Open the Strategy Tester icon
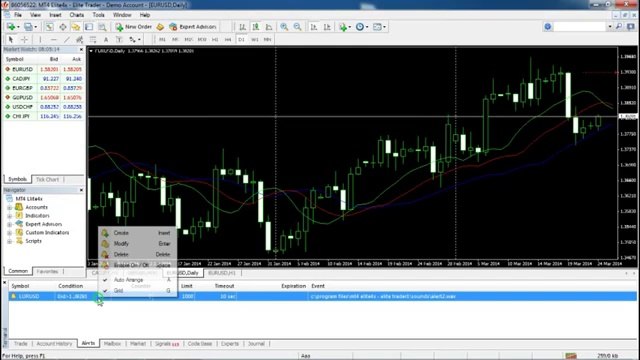 click(102, 27)
